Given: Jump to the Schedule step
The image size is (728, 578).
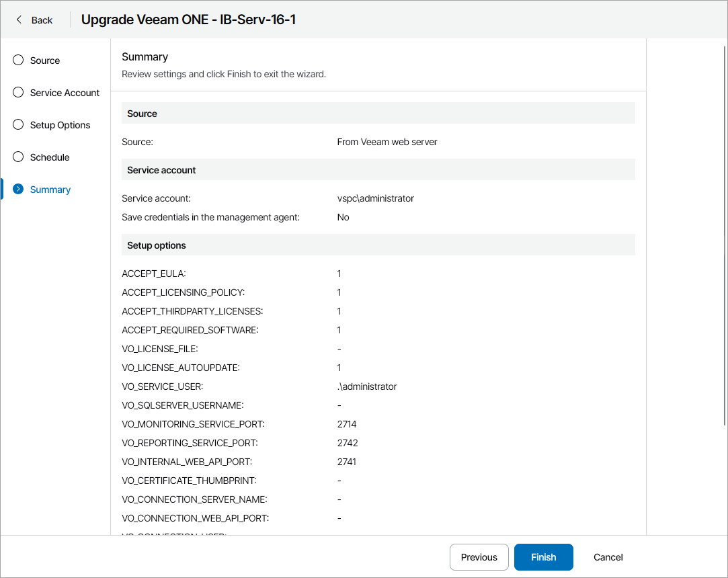Looking at the screenshot, I should pyautogui.click(x=50, y=157).
